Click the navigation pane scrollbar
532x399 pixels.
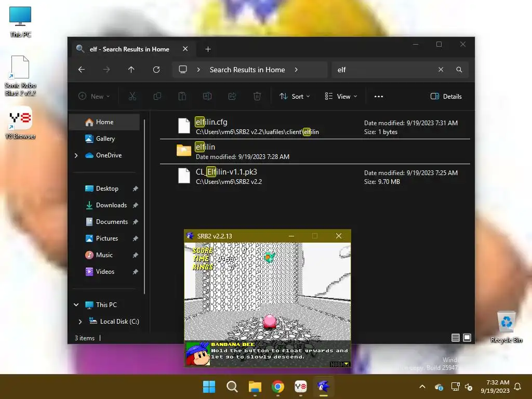(x=144, y=206)
